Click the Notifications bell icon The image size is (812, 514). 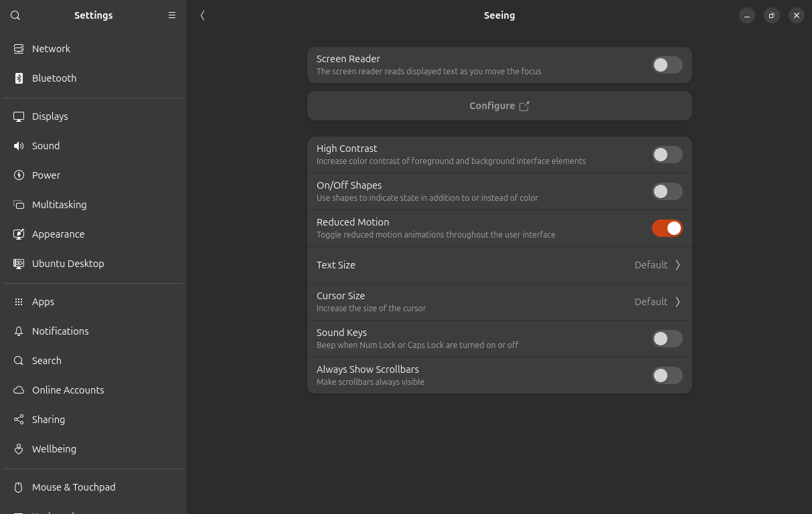tap(18, 331)
